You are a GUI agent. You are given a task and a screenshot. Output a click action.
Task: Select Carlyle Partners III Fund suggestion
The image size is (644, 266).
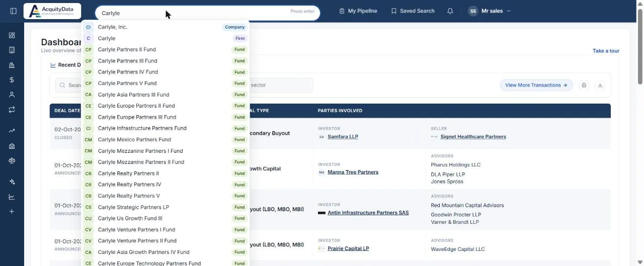point(165,61)
